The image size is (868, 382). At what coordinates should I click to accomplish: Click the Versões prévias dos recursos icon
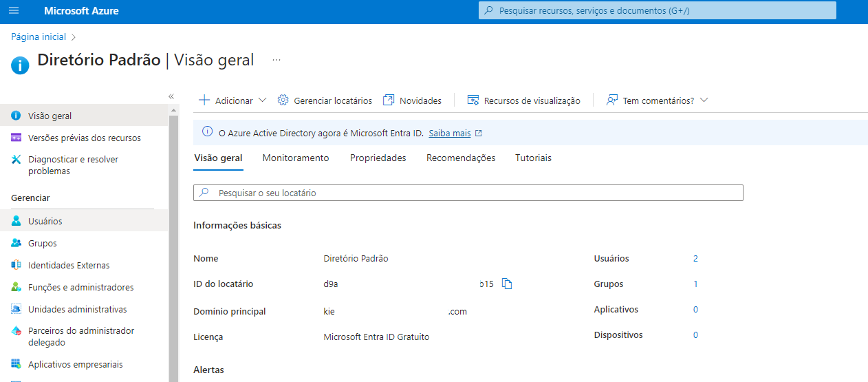(x=16, y=138)
